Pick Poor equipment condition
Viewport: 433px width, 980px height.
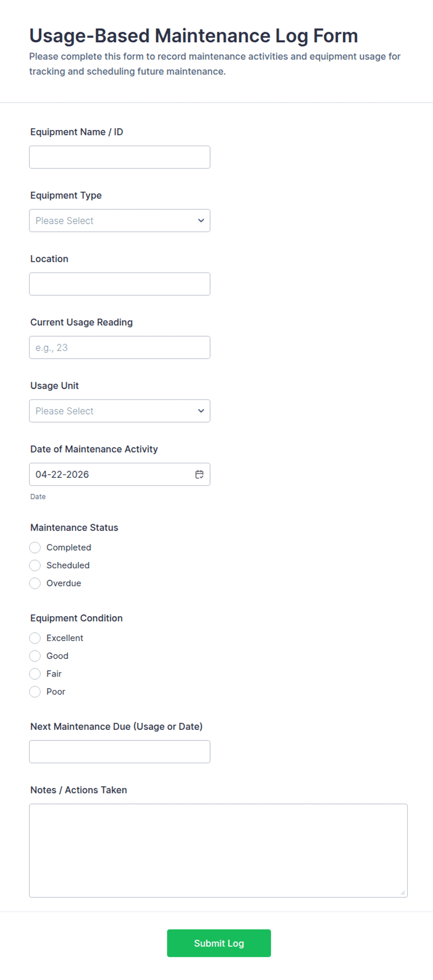(35, 692)
